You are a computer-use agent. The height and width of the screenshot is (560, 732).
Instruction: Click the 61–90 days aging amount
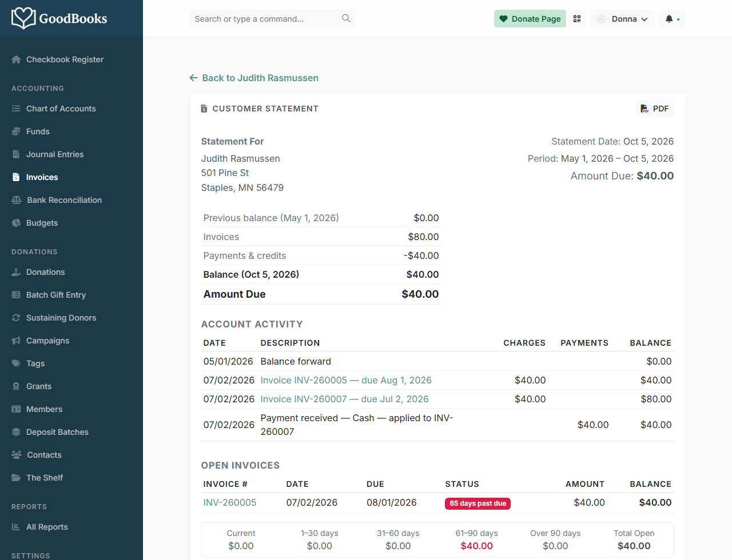pos(477,546)
